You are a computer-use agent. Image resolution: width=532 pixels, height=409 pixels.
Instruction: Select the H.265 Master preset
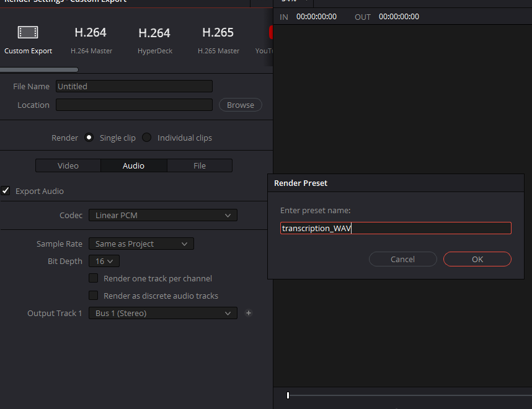point(218,37)
